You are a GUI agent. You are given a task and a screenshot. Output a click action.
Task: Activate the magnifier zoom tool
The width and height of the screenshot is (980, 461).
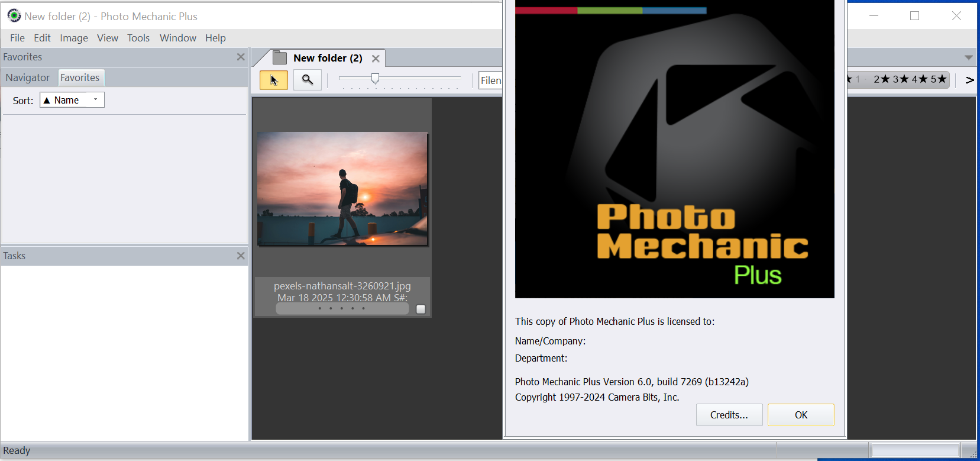(x=308, y=80)
